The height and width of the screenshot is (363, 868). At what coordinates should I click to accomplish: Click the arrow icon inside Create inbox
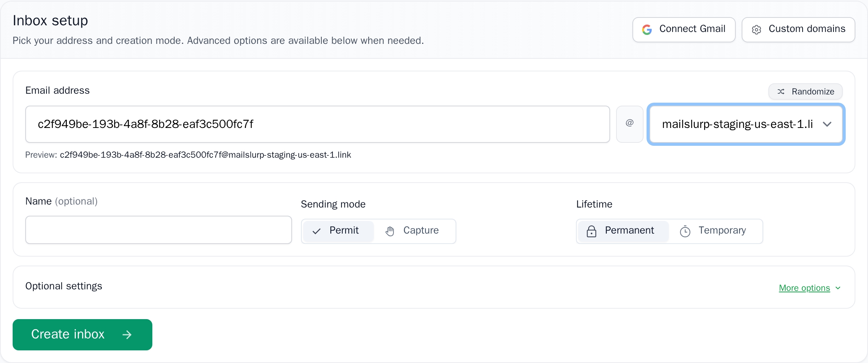pos(127,334)
